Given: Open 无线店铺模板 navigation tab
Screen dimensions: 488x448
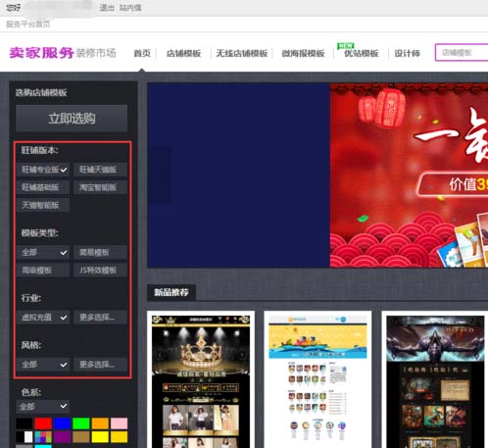Looking at the screenshot, I should [x=242, y=53].
